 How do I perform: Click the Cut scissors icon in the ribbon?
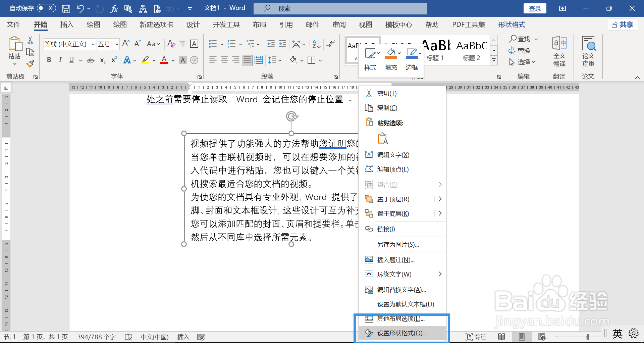click(30, 40)
